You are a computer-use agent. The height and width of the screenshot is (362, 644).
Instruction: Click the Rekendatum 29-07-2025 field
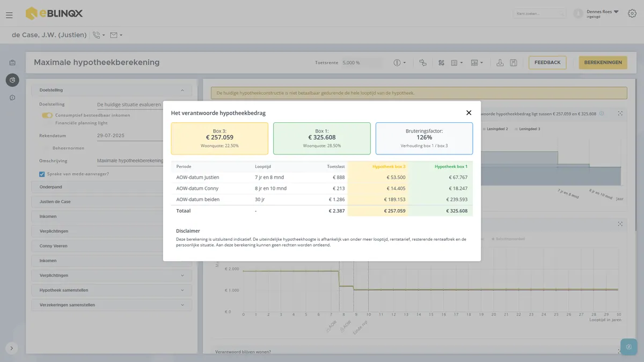click(x=129, y=136)
